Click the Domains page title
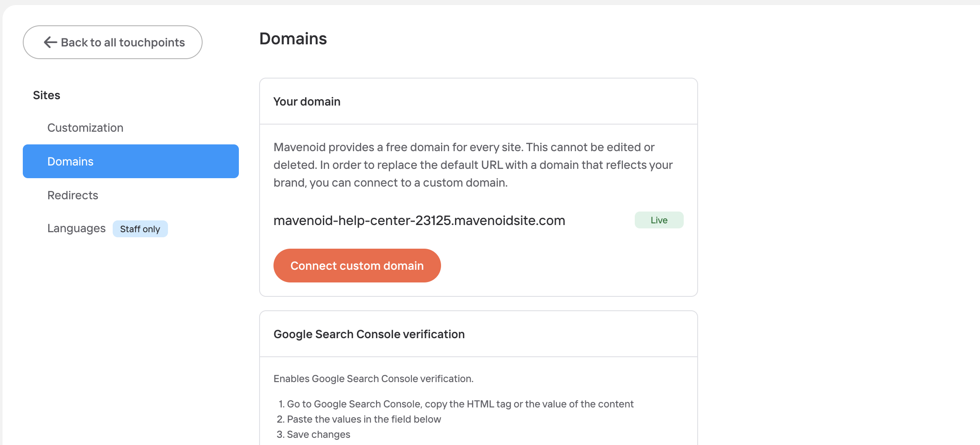The image size is (980, 445). tap(293, 39)
